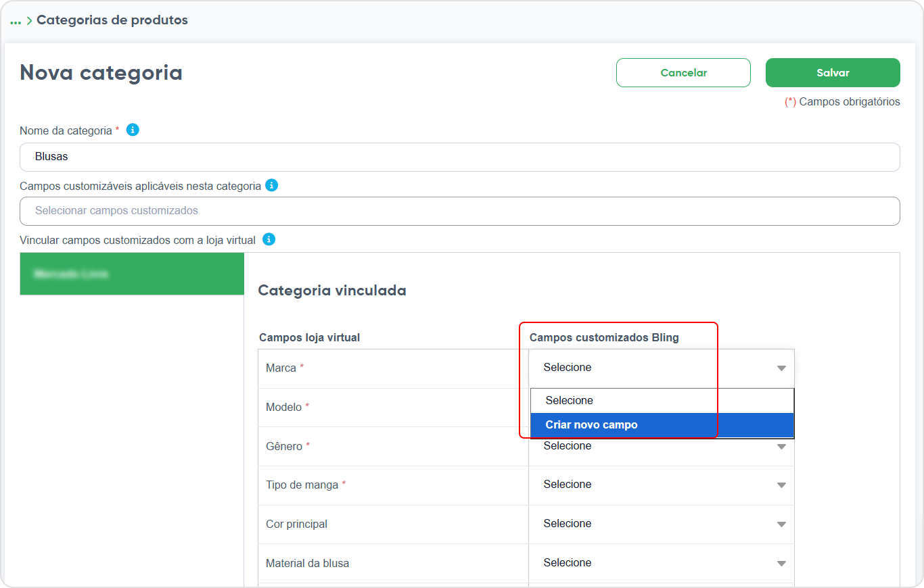This screenshot has width=924, height=588.
Task: Open the Tipo de manga field dropdown
Action: [662, 485]
